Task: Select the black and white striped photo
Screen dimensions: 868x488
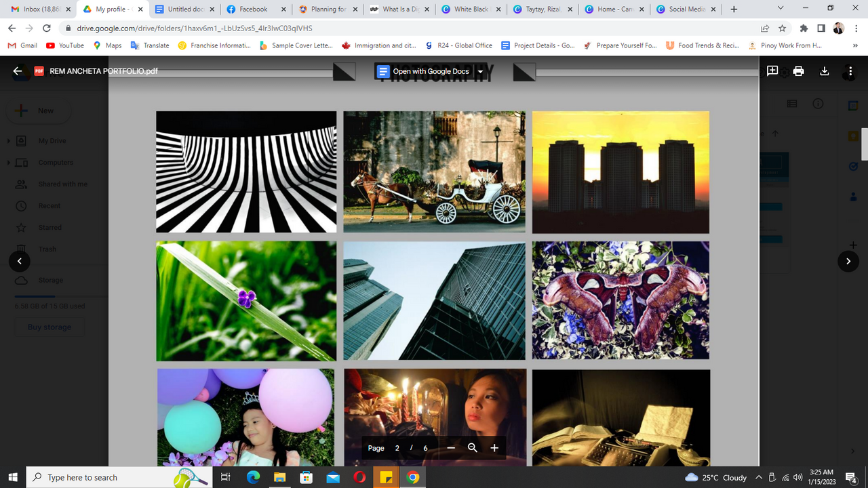Action: (x=246, y=172)
